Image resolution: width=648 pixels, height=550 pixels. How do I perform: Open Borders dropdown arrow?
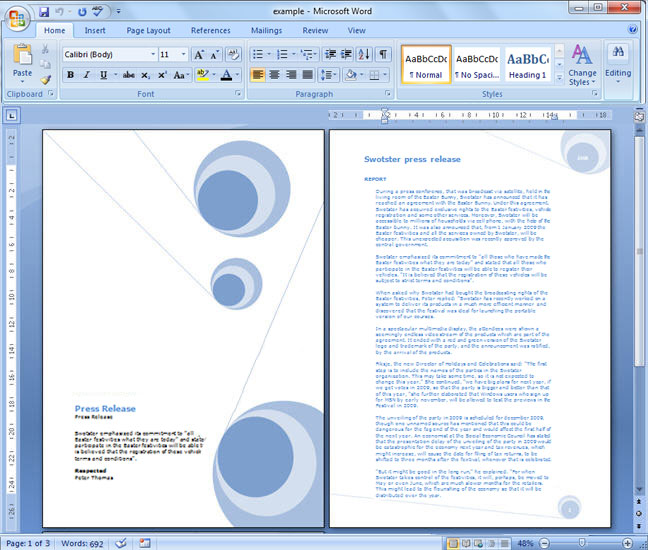point(385,75)
